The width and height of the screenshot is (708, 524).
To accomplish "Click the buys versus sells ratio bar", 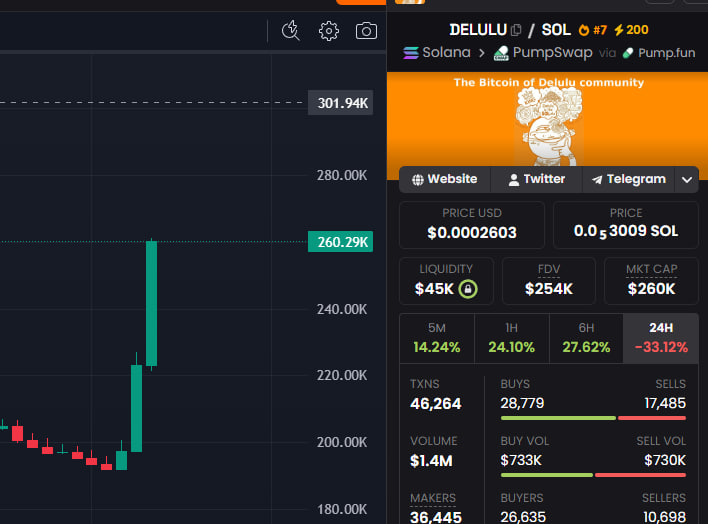I will (x=593, y=418).
